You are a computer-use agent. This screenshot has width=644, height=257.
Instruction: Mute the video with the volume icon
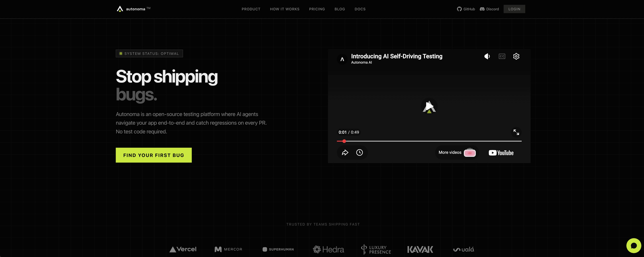coord(487,56)
